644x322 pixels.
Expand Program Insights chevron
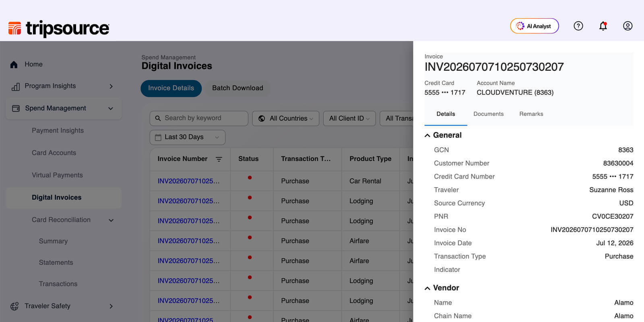pyautogui.click(x=111, y=86)
